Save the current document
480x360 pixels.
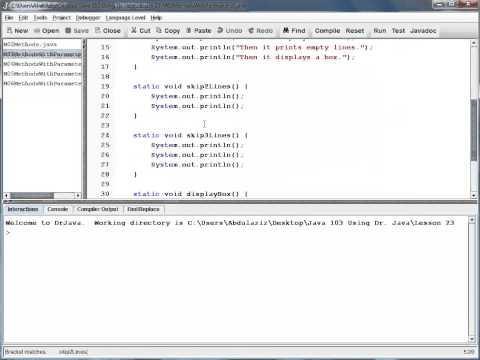(x=77, y=31)
